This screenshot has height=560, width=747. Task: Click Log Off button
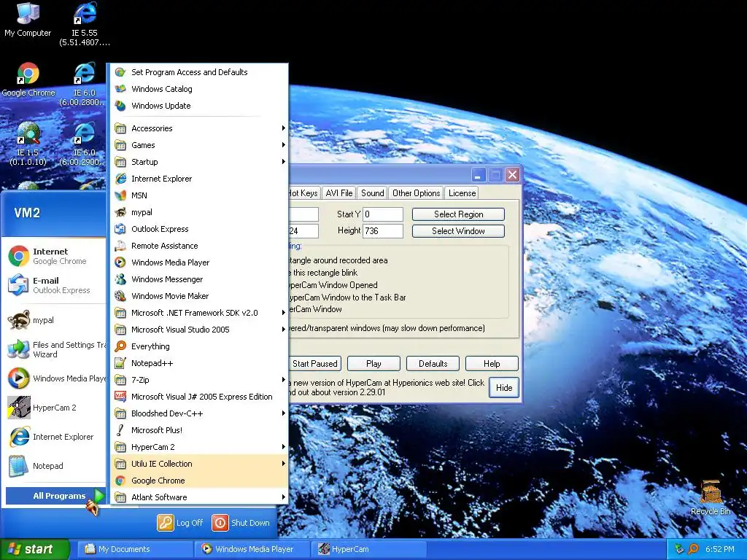(180, 522)
